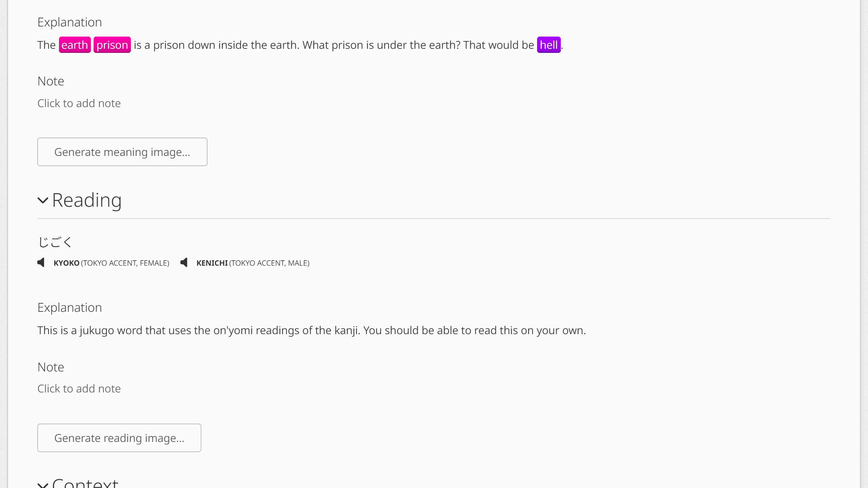Click 'Click to add note' in the Reading section
Image resolution: width=868 pixels, height=488 pixels.
[79, 388]
